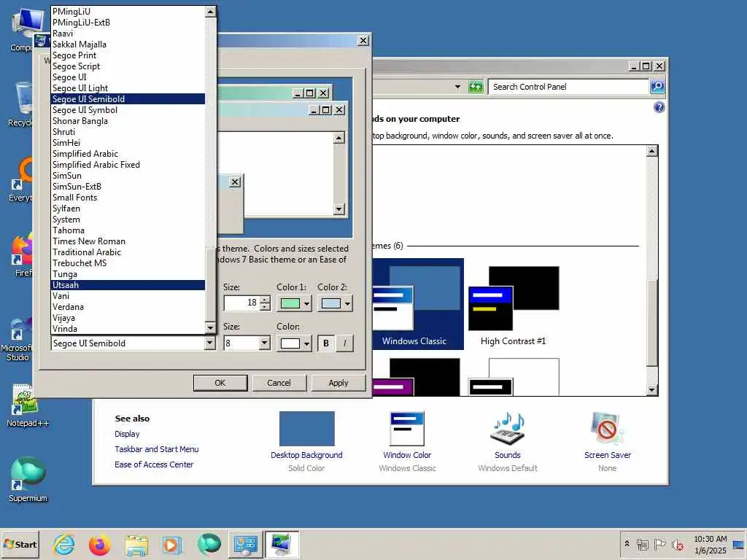
Task: Collapse the Font combo box dropdown arrow
Action: pyautogui.click(x=210, y=343)
